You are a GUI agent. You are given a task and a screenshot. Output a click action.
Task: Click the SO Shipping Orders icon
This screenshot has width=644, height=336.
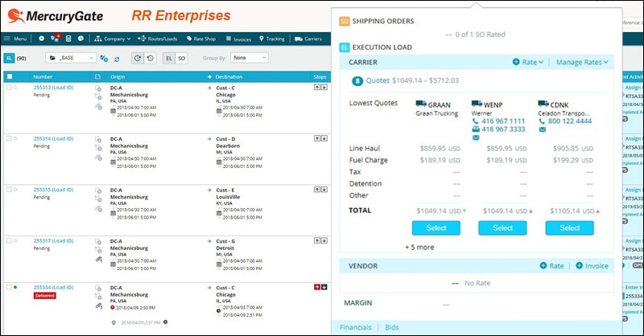click(x=345, y=22)
